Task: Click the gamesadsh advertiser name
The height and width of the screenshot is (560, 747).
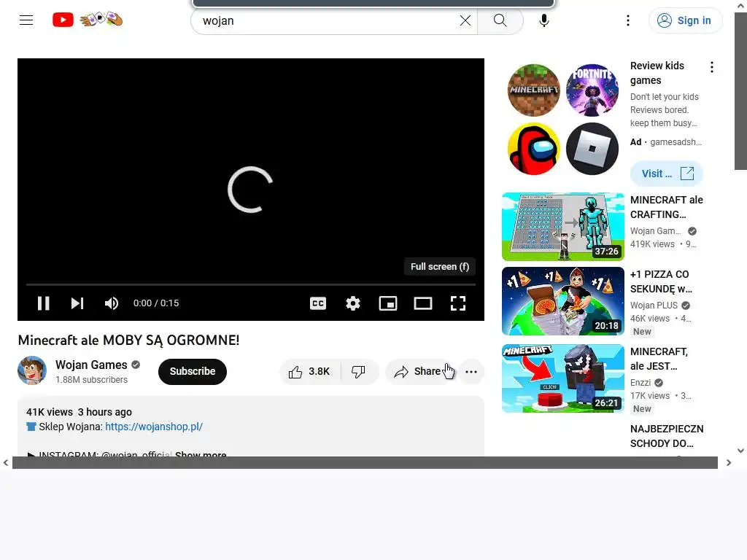Action: point(676,142)
